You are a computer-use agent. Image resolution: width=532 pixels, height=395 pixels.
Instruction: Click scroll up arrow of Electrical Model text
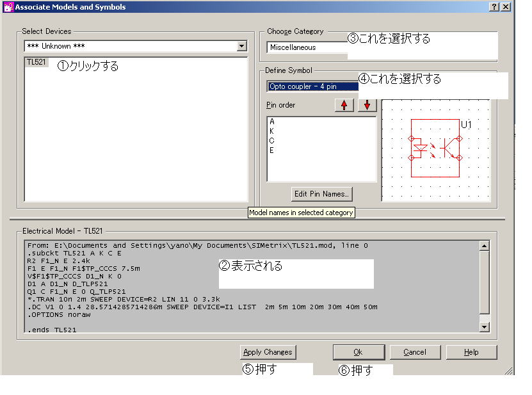point(484,246)
